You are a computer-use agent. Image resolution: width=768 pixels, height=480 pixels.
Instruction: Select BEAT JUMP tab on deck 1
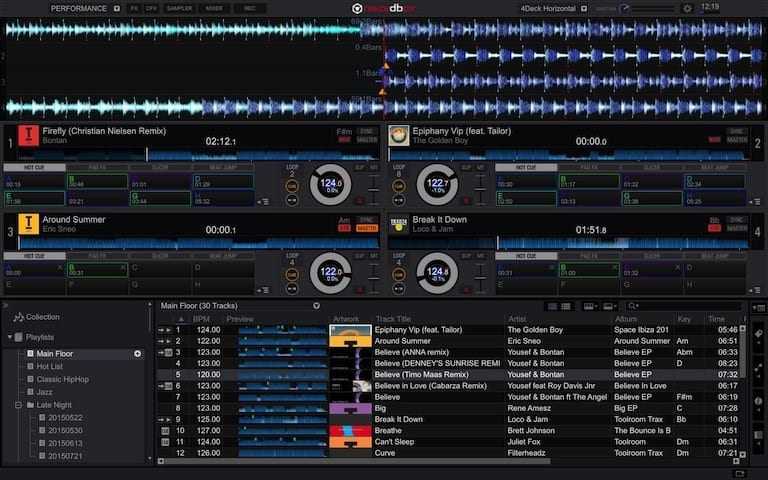tap(223, 168)
